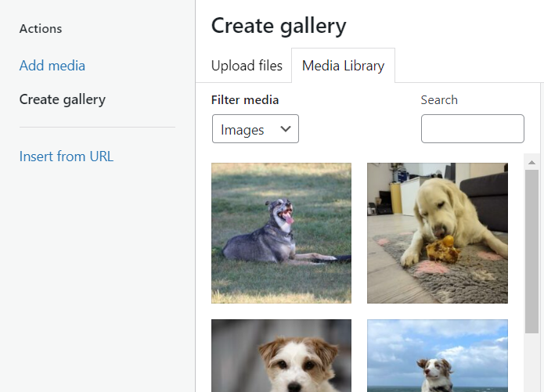Click the media list scrollbar thumb
The image size is (544, 392).
click(x=531, y=250)
